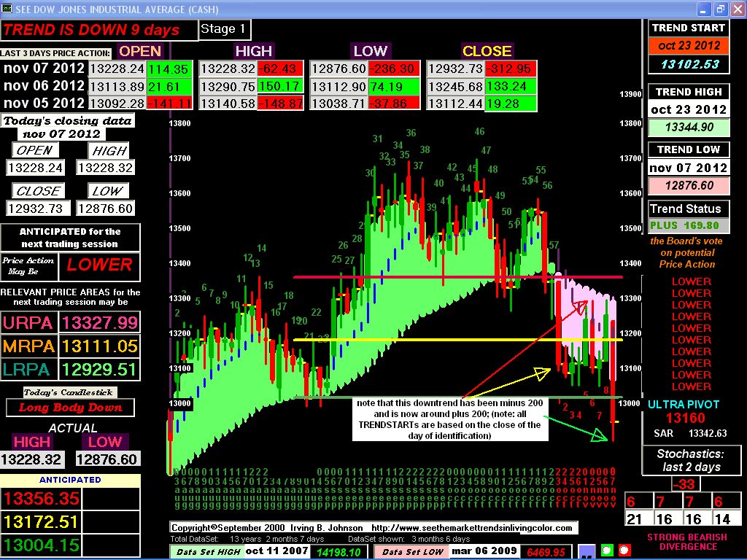747x560 pixels.
Task: Click the nov 07 2012 CLOSE value 12932.73
Action: pos(455,69)
